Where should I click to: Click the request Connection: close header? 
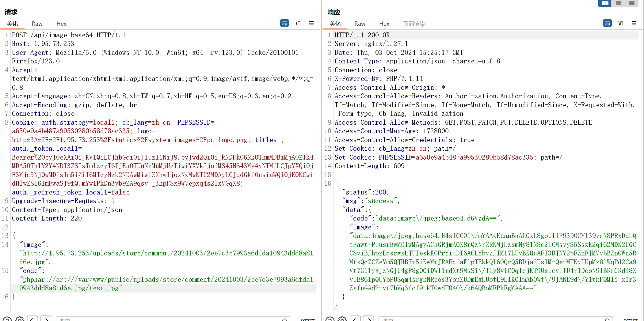click(43, 114)
